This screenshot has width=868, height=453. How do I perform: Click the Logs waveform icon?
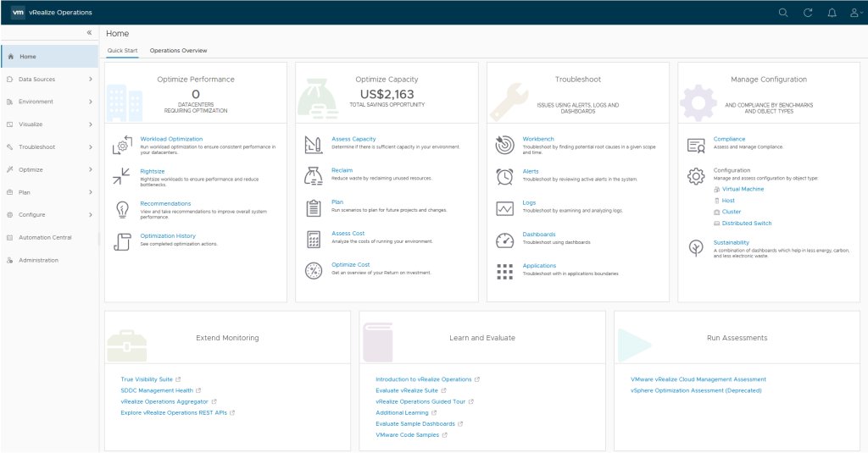coord(504,208)
